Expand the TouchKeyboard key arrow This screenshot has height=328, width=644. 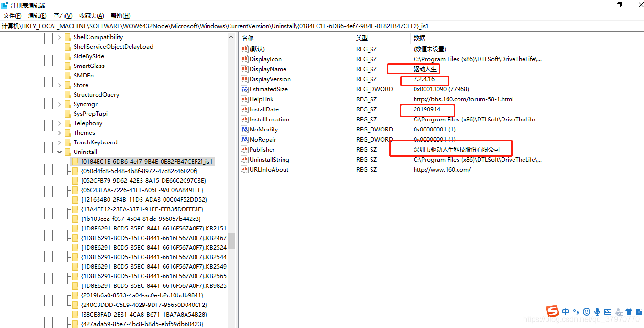tap(60, 142)
